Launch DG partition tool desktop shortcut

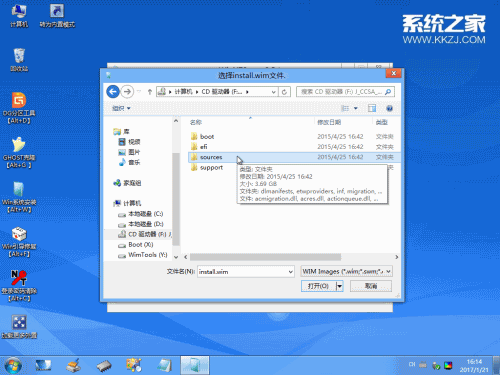(x=19, y=108)
